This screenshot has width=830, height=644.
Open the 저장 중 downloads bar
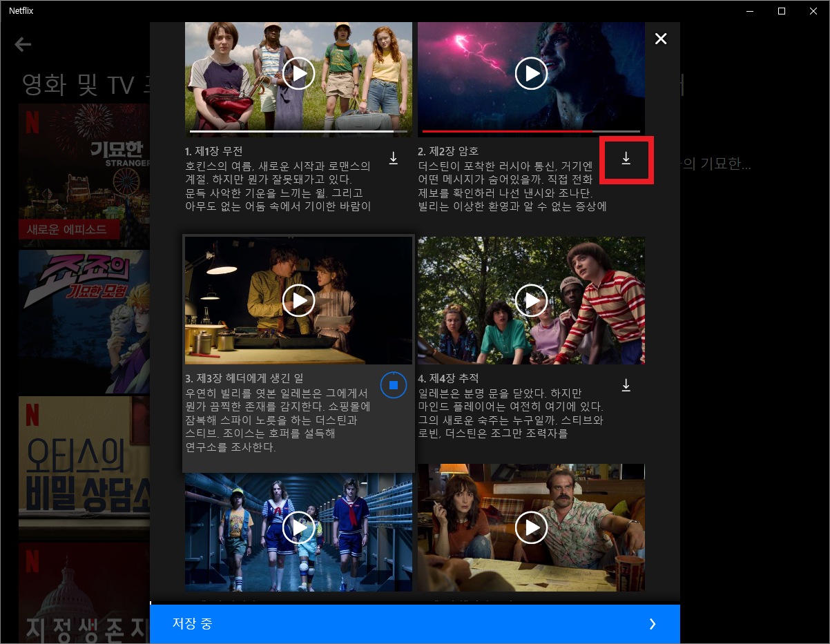click(x=415, y=624)
